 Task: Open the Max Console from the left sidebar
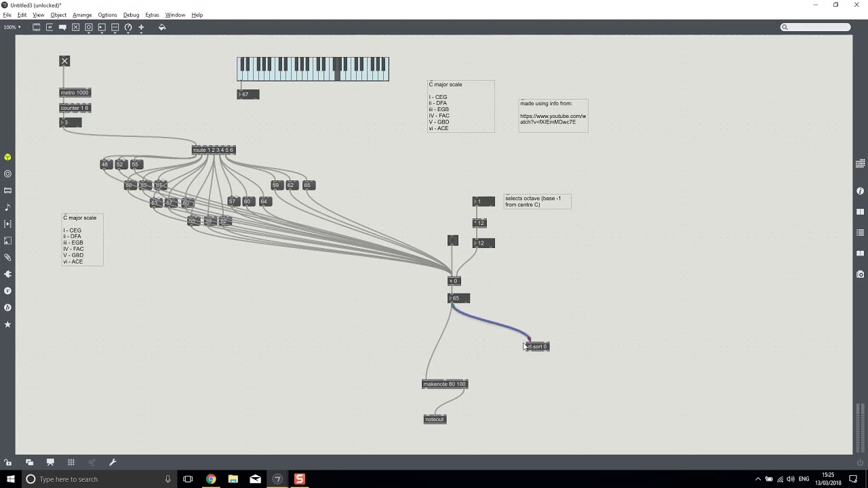point(7,190)
